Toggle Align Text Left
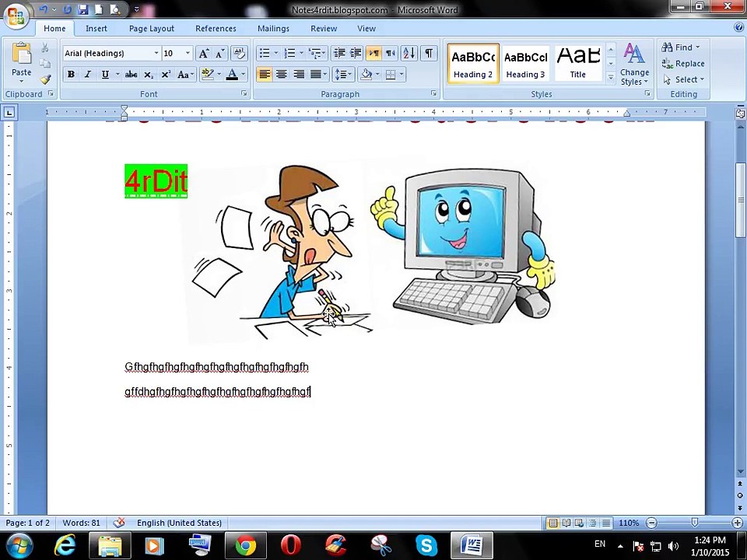Viewport: 747px width, 560px height. 265,75
